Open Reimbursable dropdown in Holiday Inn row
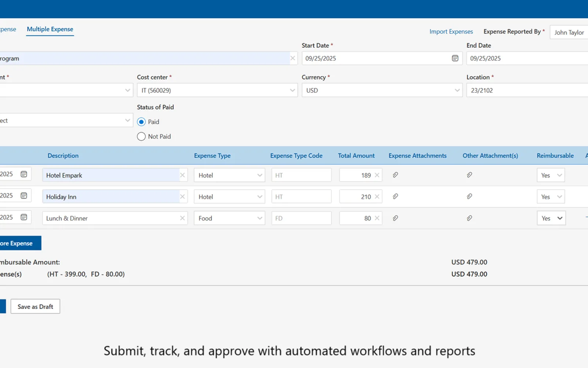Viewport: 588px width, 368px height. point(551,197)
